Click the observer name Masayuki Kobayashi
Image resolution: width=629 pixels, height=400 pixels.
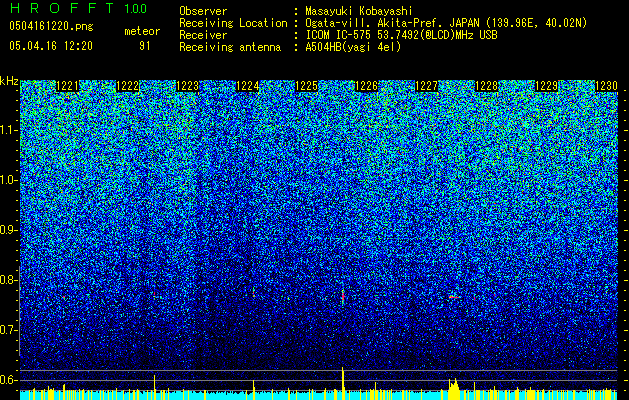[359, 11]
